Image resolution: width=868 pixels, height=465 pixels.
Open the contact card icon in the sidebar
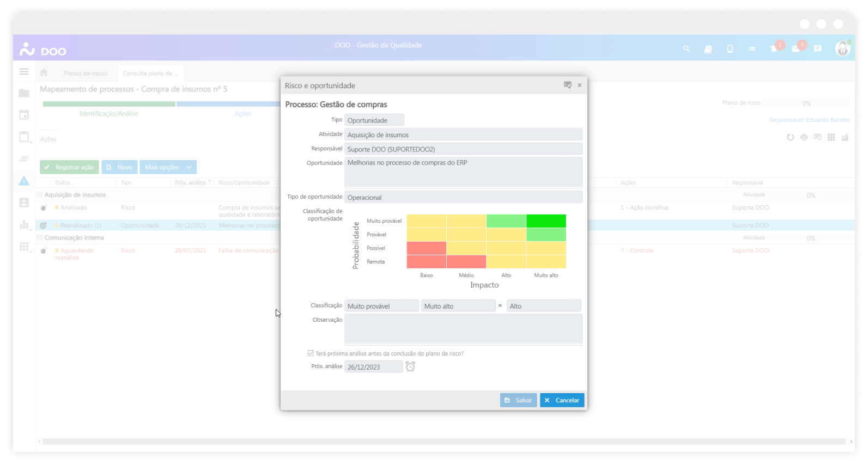click(24, 203)
